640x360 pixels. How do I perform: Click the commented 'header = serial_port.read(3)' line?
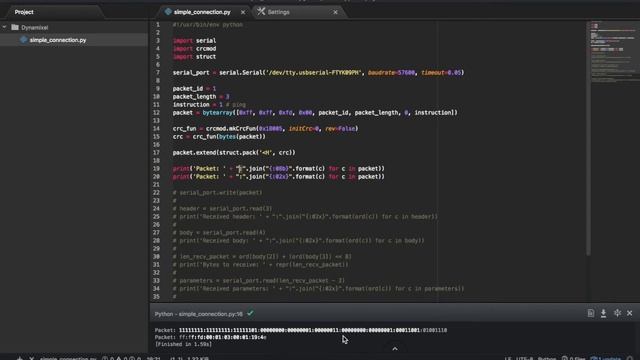222,209
